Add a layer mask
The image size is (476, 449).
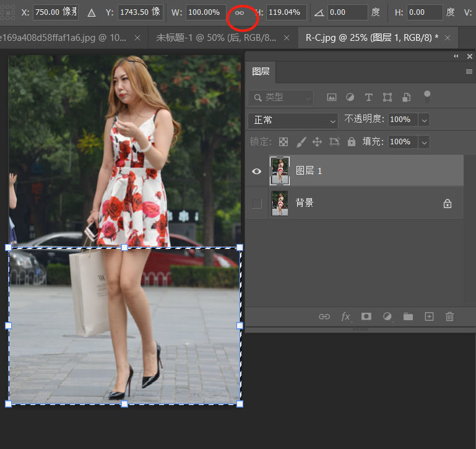366,316
